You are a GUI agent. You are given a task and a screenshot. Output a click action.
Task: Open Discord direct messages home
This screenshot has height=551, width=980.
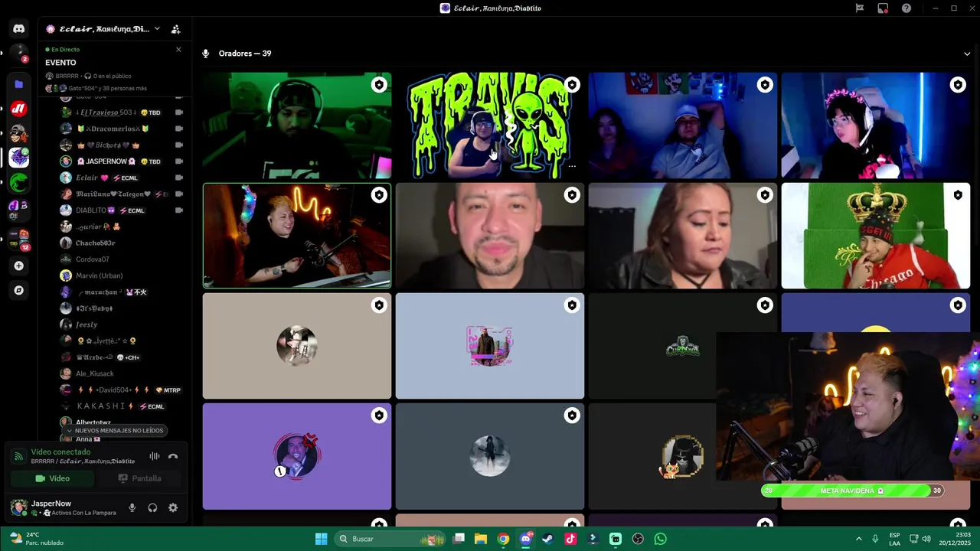[19, 28]
